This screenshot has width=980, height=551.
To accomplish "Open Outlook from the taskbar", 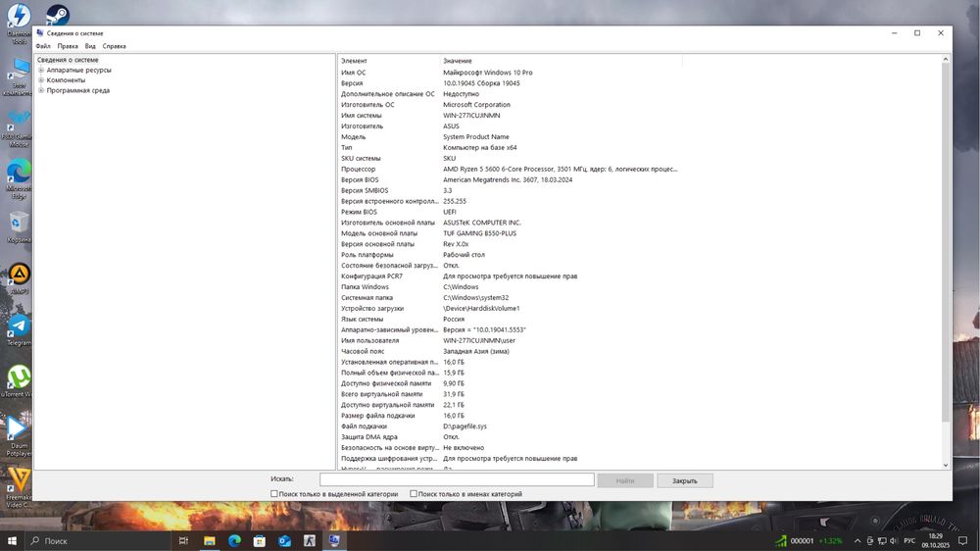I will 284,540.
